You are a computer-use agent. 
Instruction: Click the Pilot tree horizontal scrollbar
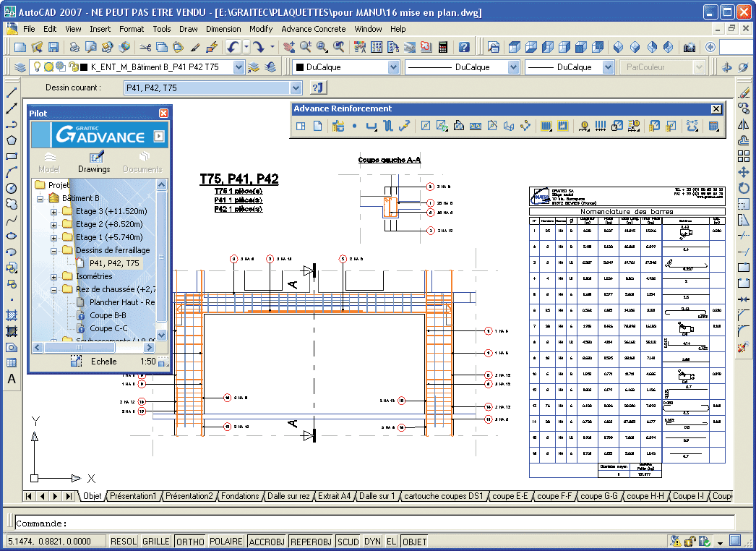pyautogui.click(x=93, y=347)
